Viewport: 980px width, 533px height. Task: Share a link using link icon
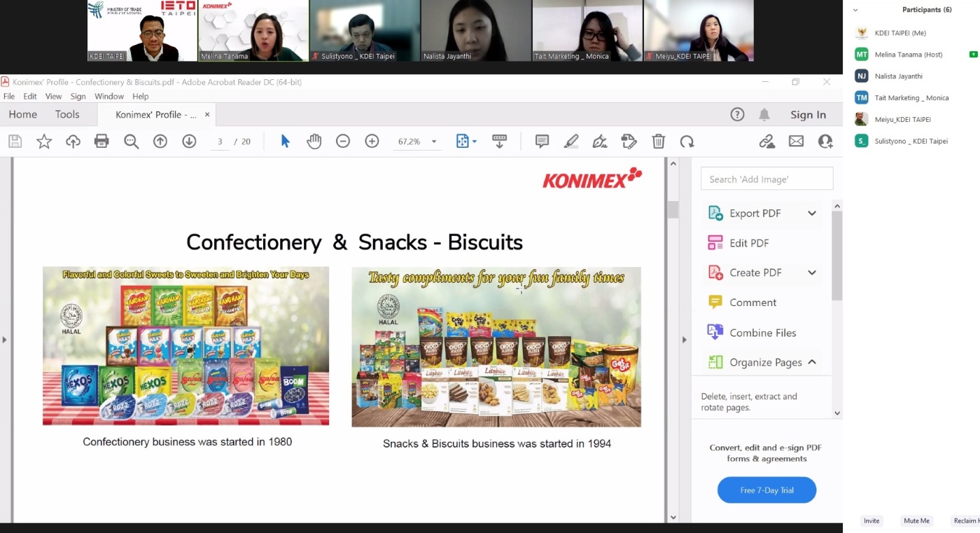pos(767,141)
